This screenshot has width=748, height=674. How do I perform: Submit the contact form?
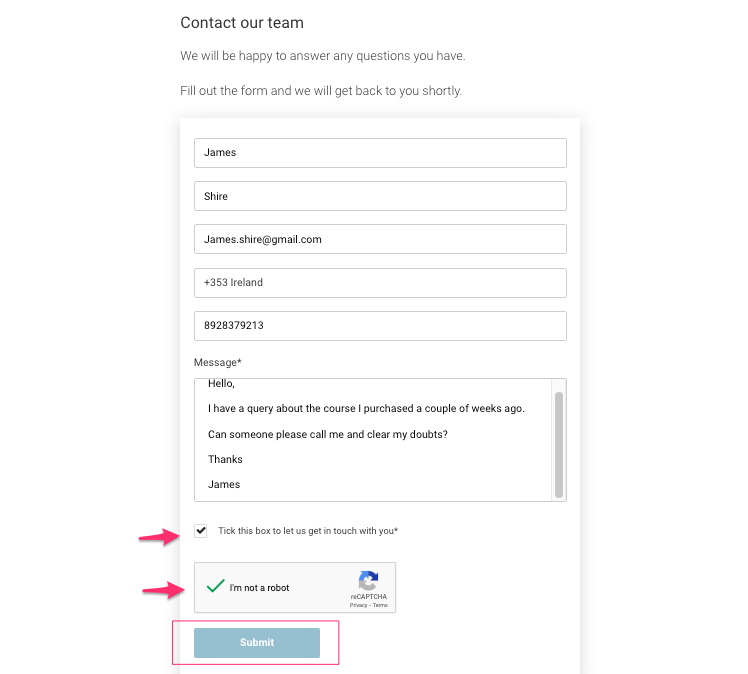click(x=257, y=642)
